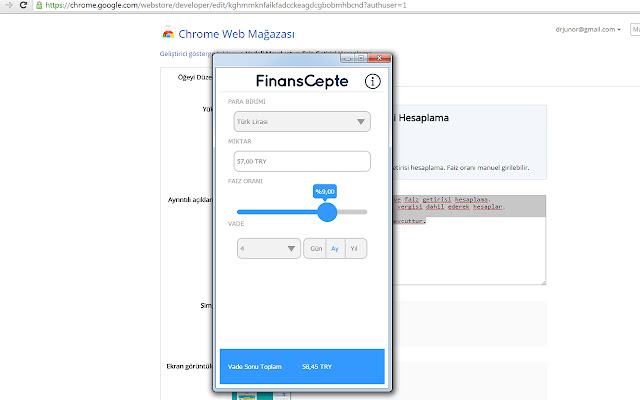
Task: Maximize the FinansCepte popup window
Action: tap(361, 58)
